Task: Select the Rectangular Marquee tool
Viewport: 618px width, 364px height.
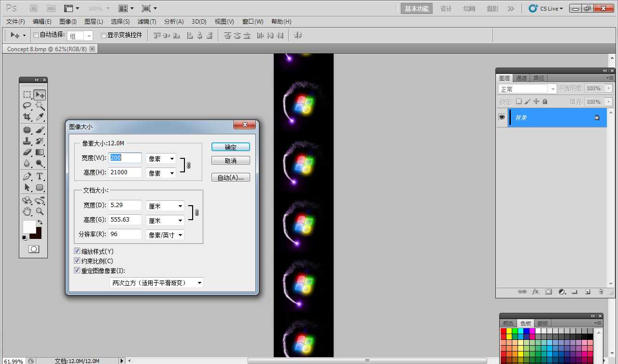Action: point(27,95)
